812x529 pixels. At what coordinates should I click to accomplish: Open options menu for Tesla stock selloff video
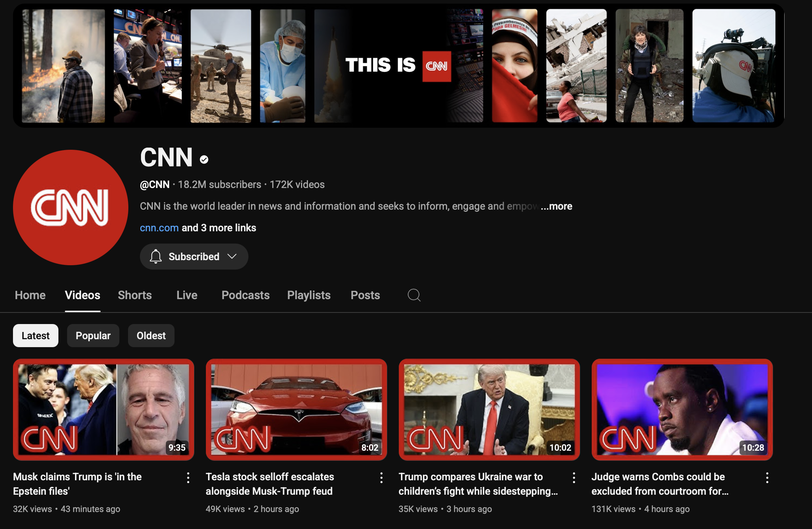tap(381, 478)
